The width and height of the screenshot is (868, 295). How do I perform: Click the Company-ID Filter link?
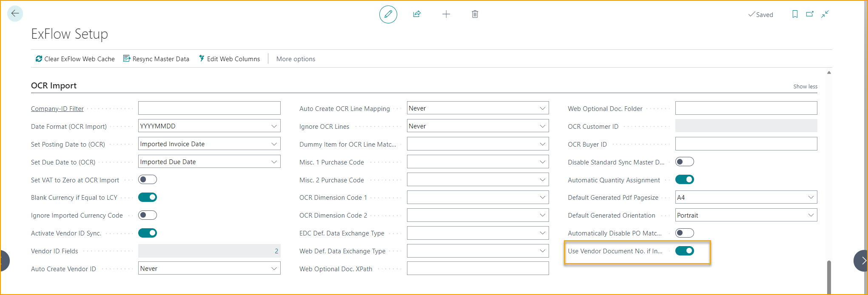coord(57,108)
